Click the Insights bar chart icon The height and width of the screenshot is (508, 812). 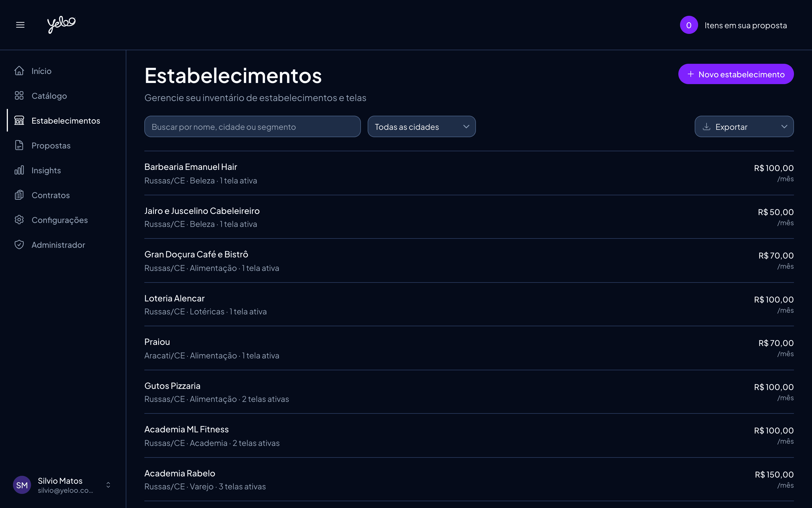point(19,170)
